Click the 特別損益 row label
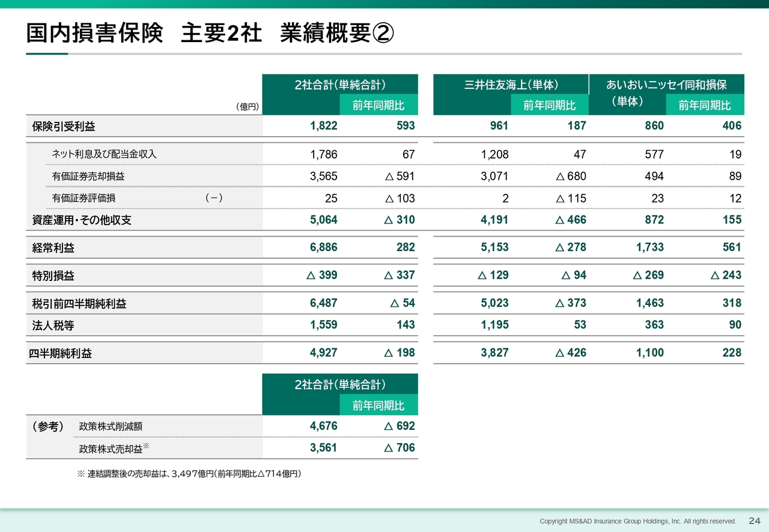Viewport: 769px width, 532px height. click(x=53, y=276)
